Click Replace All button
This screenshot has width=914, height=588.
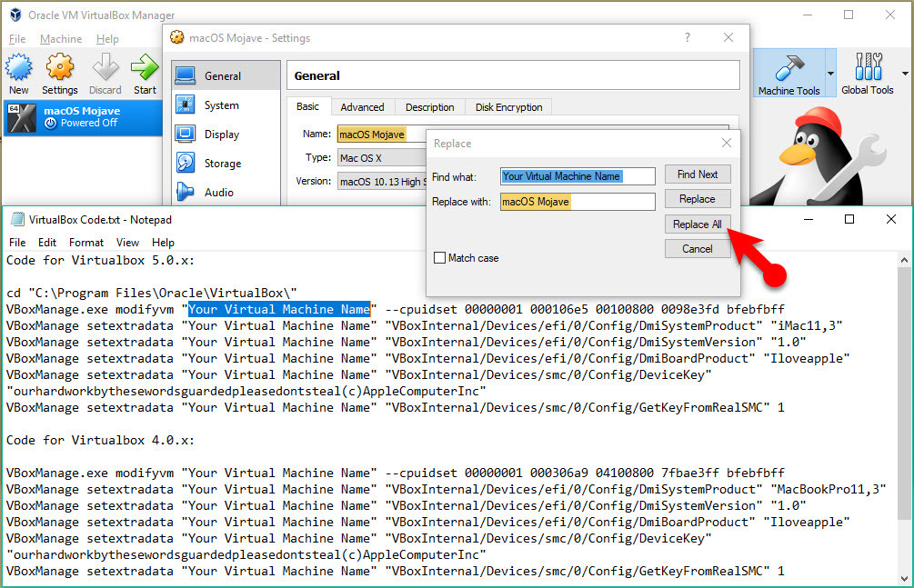pyautogui.click(x=698, y=224)
